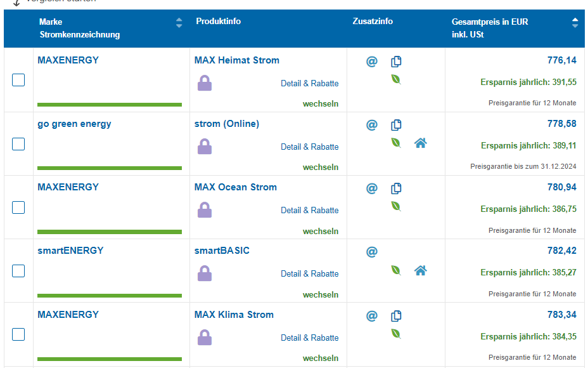The height and width of the screenshot is (368, 588).
Task: Click the lock icon in strom (Online) row
Action: pyautogui.click(x=205, y=147)
